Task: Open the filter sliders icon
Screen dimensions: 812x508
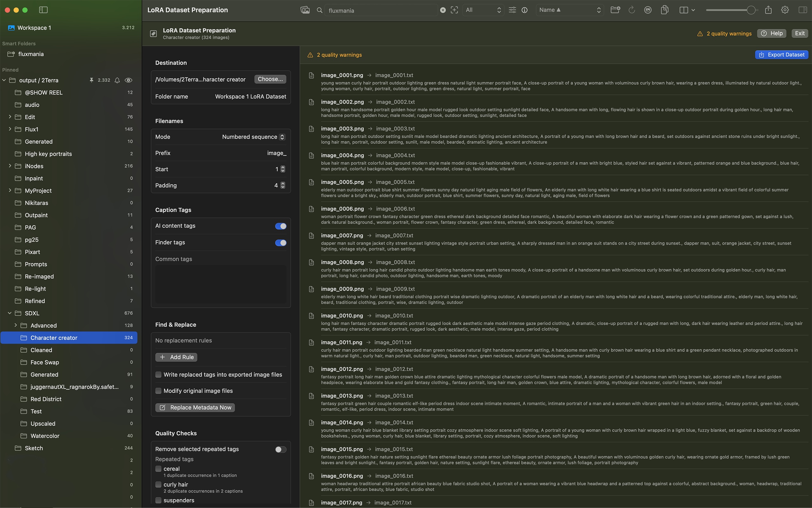Action: pos(512,10)
